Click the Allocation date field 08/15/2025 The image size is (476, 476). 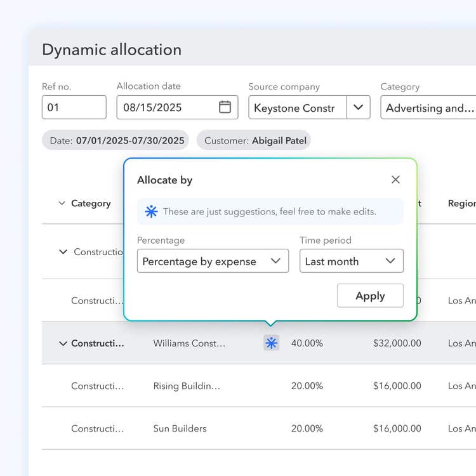click(x=177, y=107)
